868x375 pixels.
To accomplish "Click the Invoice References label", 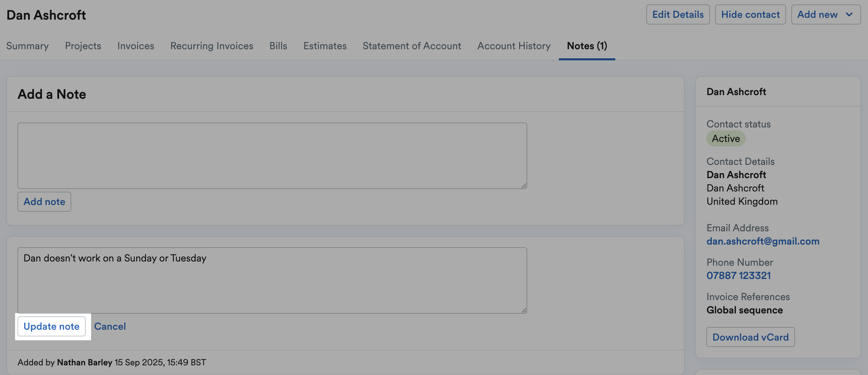I will click(x=748, y=297).
